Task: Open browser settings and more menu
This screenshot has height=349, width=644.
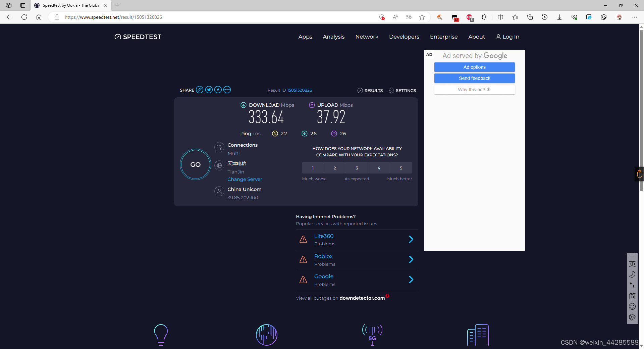Action: 635,17
